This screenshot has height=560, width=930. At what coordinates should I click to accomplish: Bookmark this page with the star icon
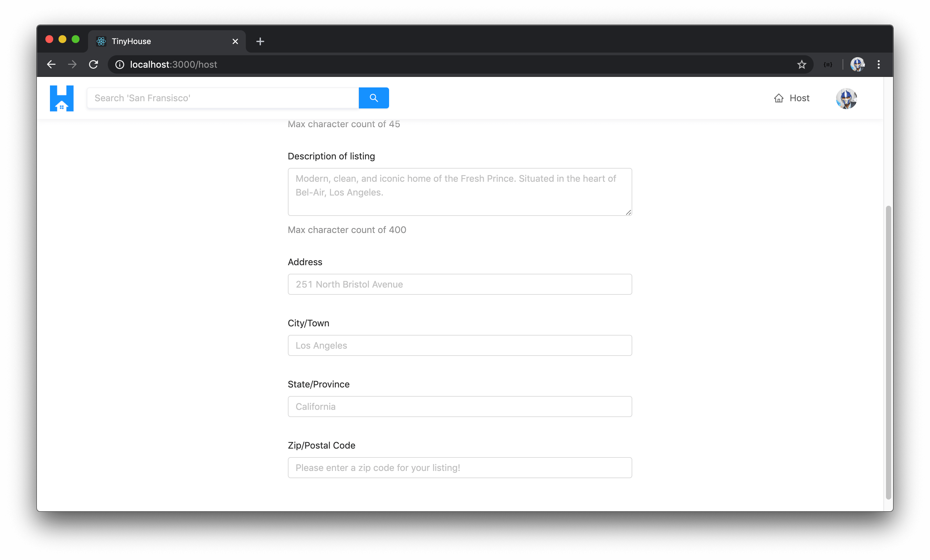tap(802, 64)
